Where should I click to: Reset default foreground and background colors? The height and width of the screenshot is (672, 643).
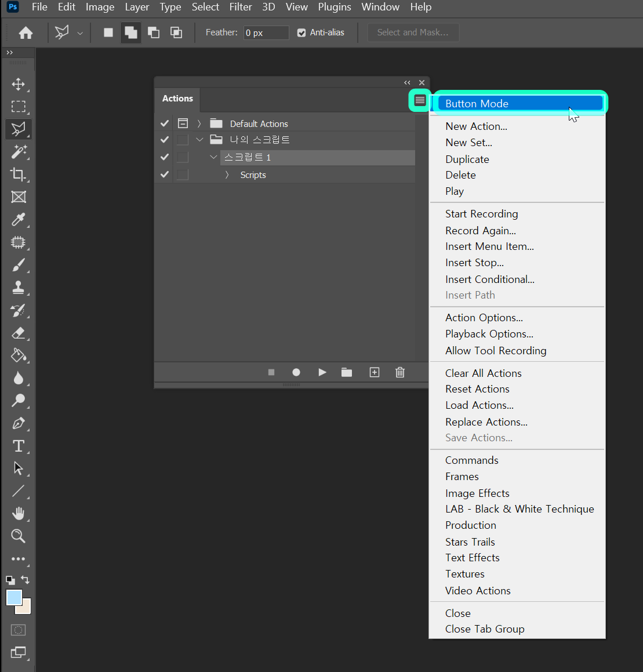[x=10, y=580]
